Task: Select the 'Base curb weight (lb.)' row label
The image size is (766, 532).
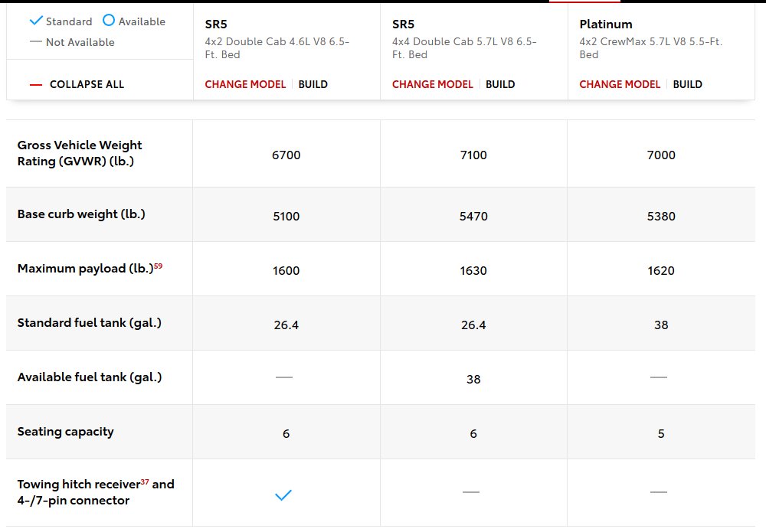Action: click(81, 214)
